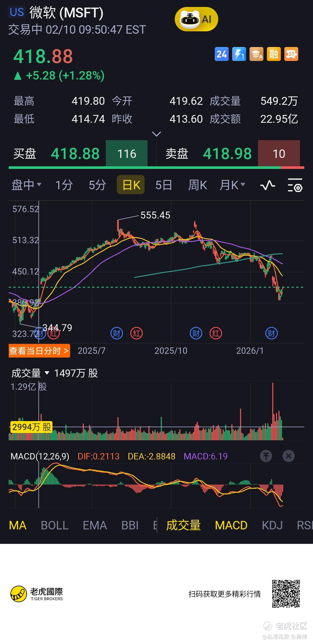Tap the 成交额 22.95亿 stat

254,119
